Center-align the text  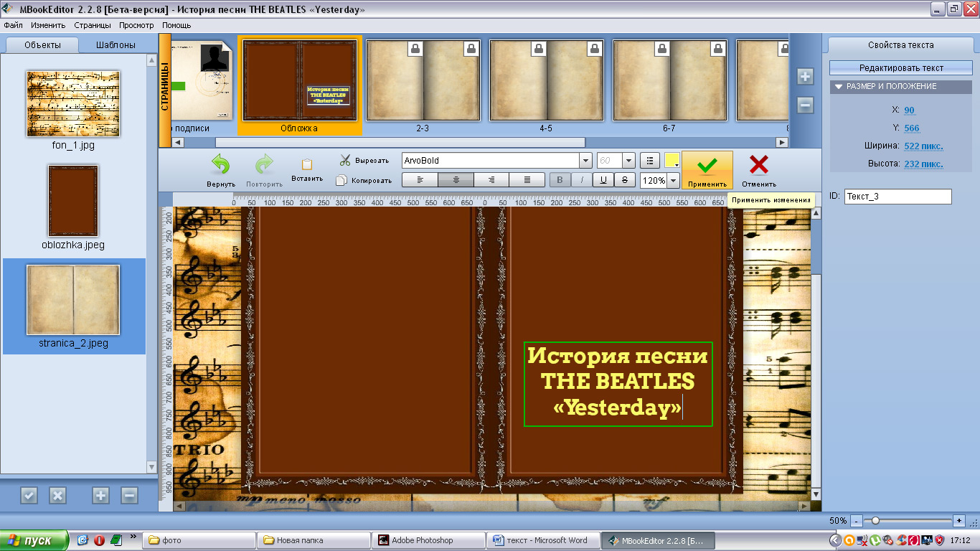point(456,180)
